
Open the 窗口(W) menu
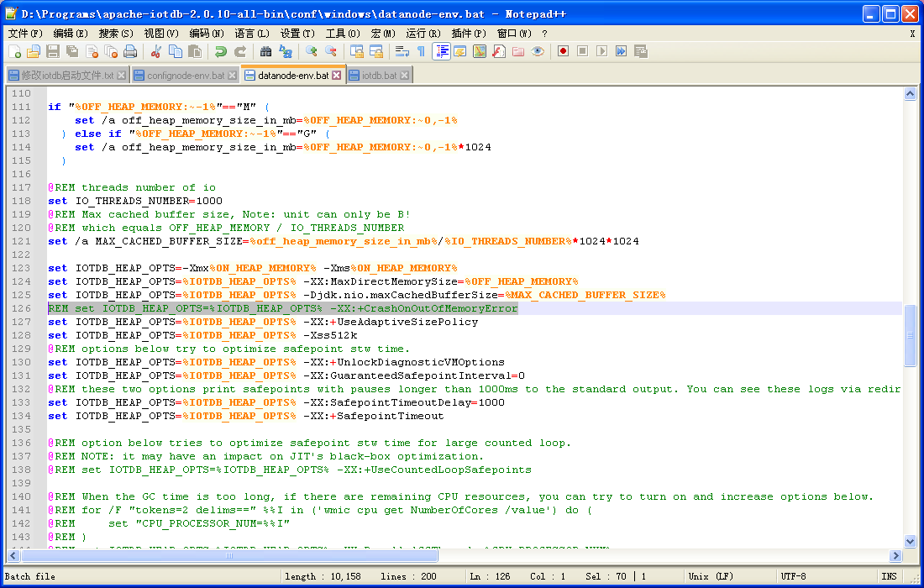tap(514, 34)
